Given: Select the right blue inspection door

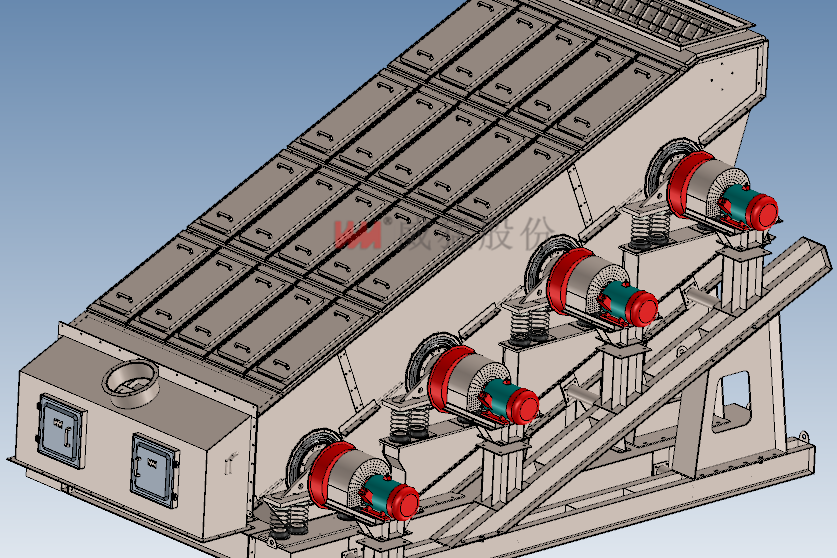Looking at the screenshot, I should 153,464.
